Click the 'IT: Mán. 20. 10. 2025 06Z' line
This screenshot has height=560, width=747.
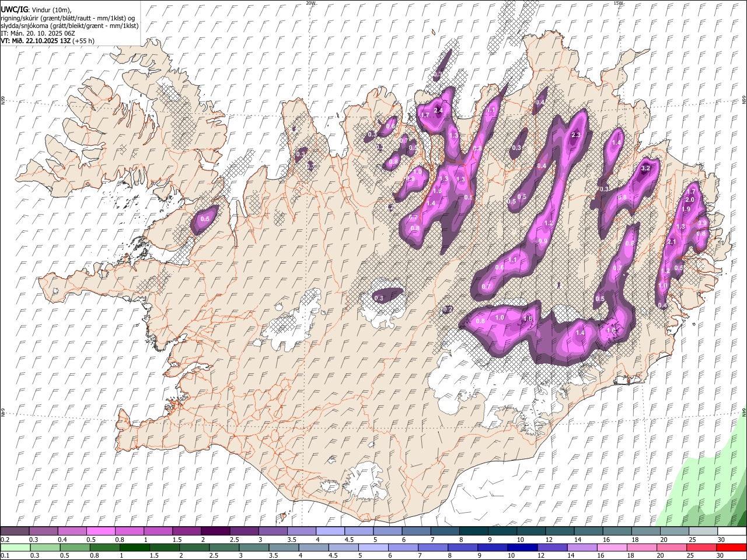38,33
